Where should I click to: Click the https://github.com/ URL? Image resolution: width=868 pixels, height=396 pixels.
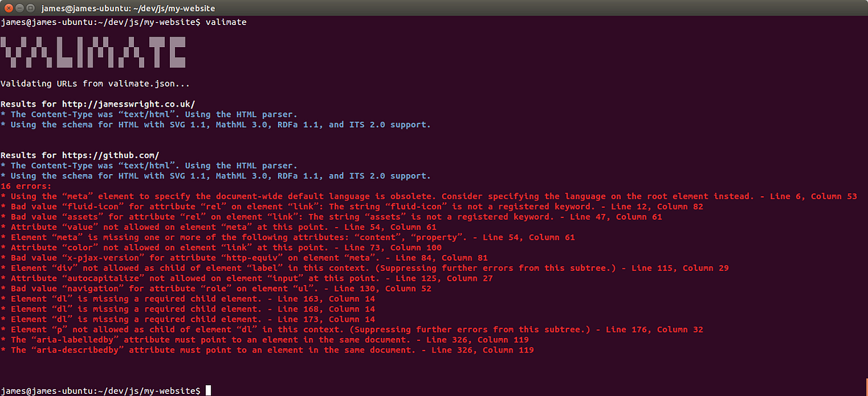point(110,156)
